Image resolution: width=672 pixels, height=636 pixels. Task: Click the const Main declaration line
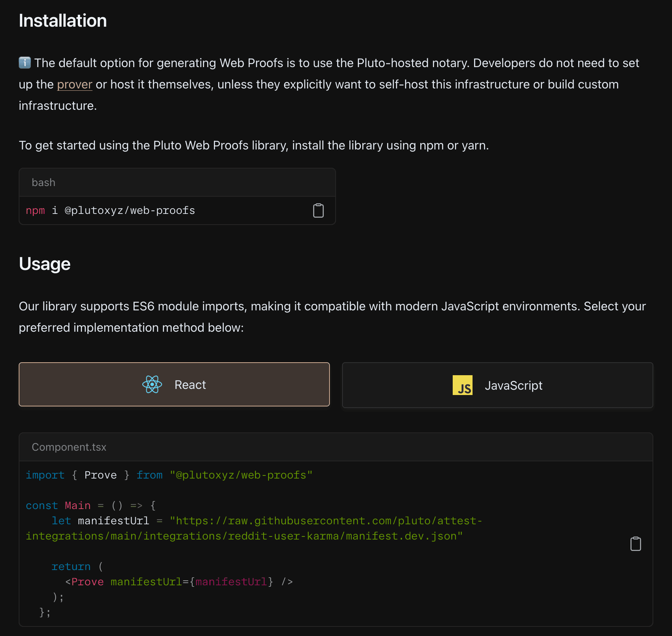point(91,506)
